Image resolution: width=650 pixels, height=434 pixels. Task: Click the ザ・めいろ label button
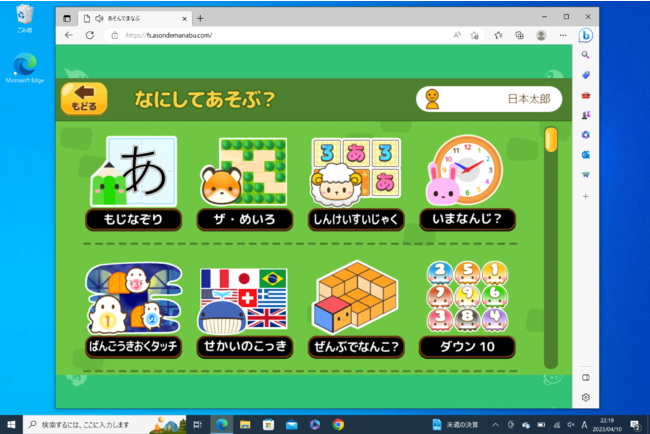pos(245,219)
